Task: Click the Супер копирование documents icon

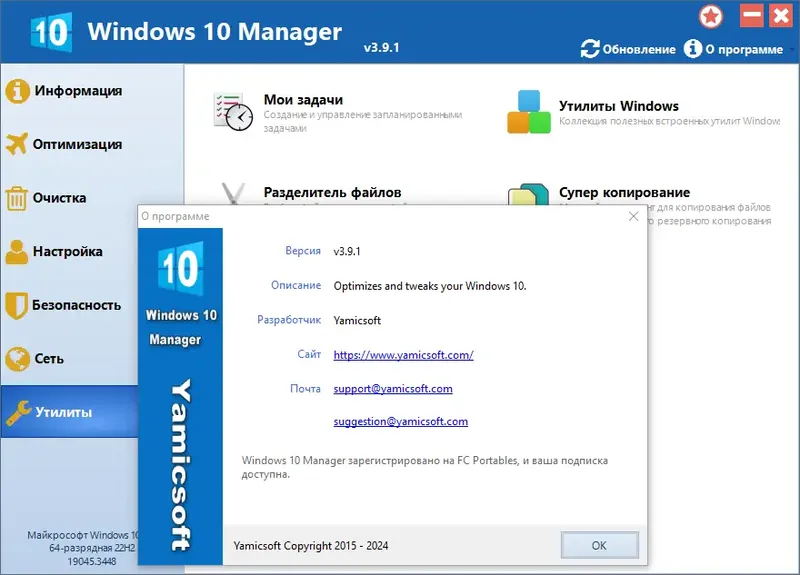Action: [x=528, y=194]
